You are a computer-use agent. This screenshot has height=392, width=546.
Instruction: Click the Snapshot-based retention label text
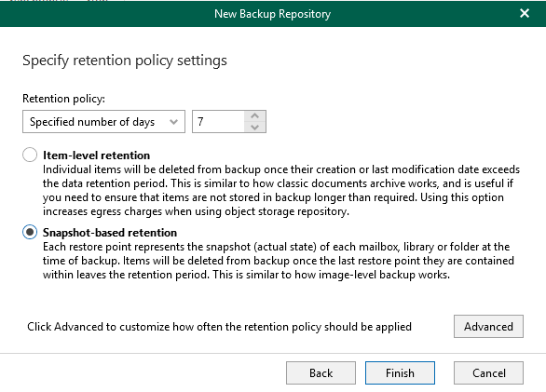click(x=110, y=233)
